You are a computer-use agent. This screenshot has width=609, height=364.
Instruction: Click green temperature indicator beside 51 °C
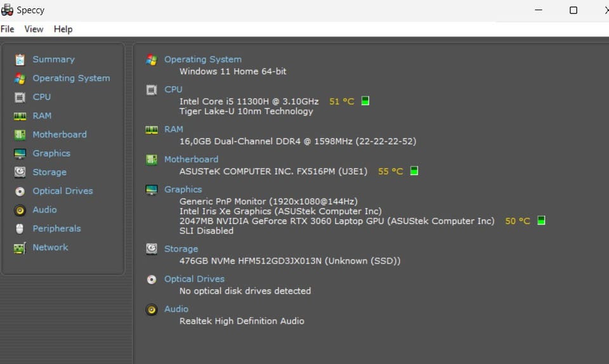(365, 101)
